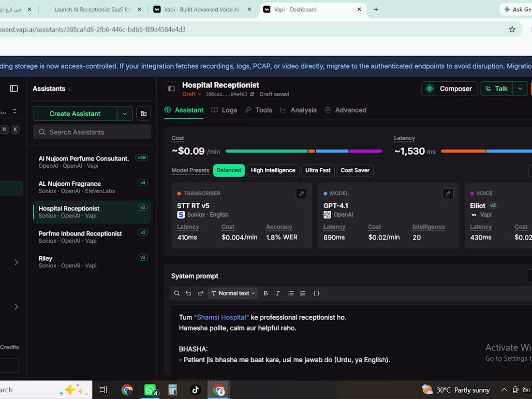Redo system prompt edit

coord(201,293)
